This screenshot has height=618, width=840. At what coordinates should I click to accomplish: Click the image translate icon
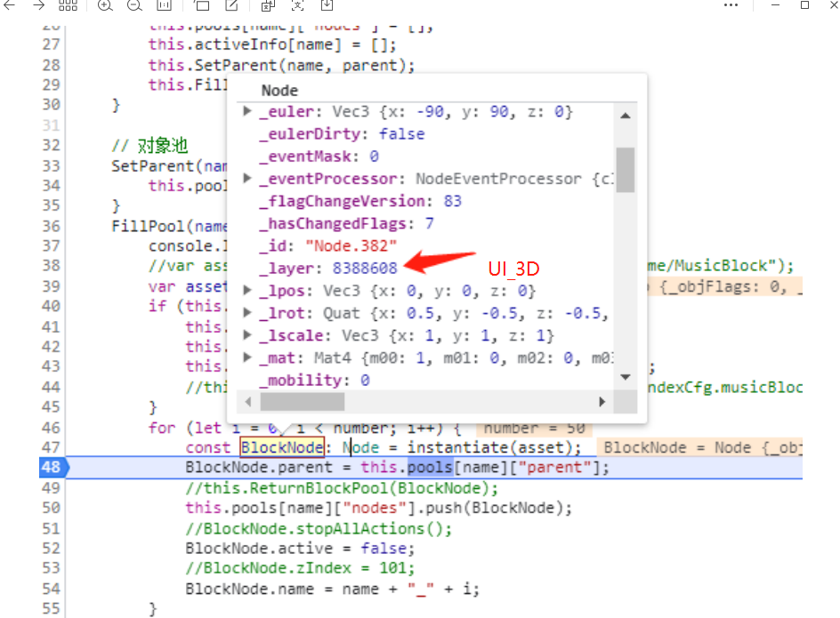tap(268, 5)
